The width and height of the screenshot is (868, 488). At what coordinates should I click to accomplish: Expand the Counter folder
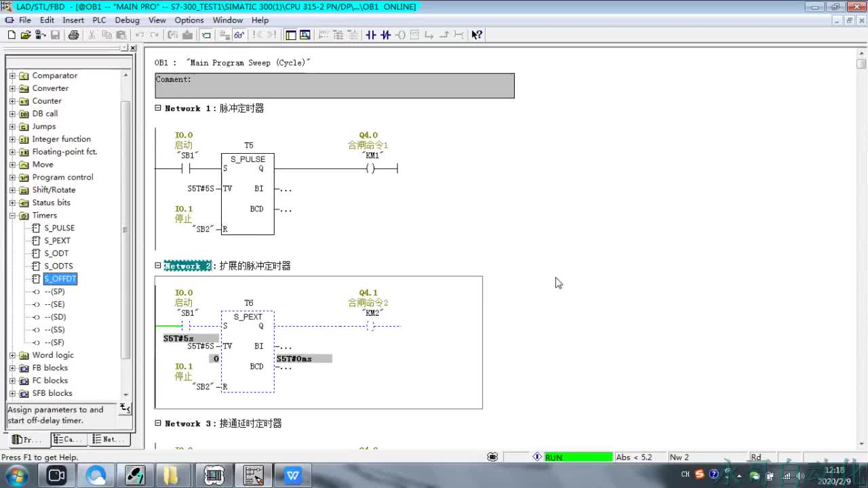12,101
